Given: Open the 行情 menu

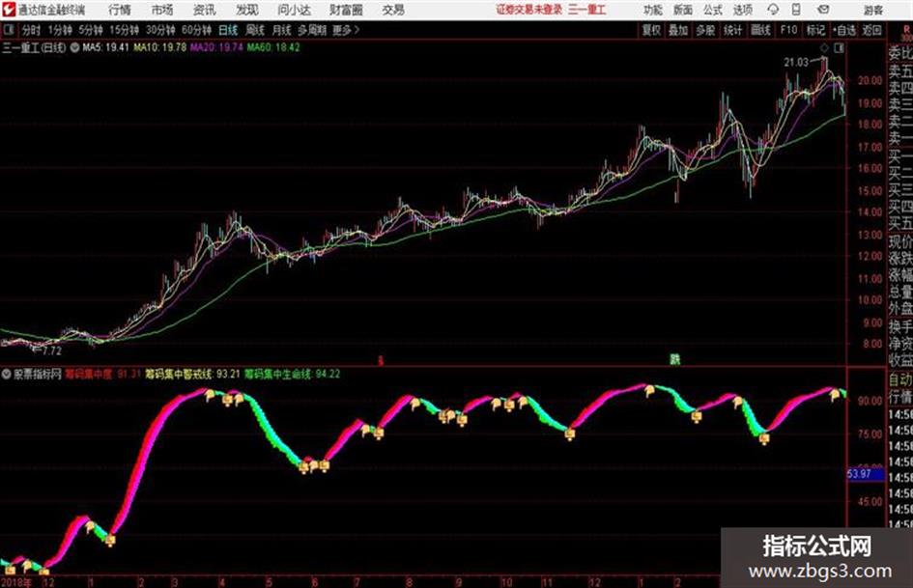Looking at the screenshot, I should click(x=120, y=10).
